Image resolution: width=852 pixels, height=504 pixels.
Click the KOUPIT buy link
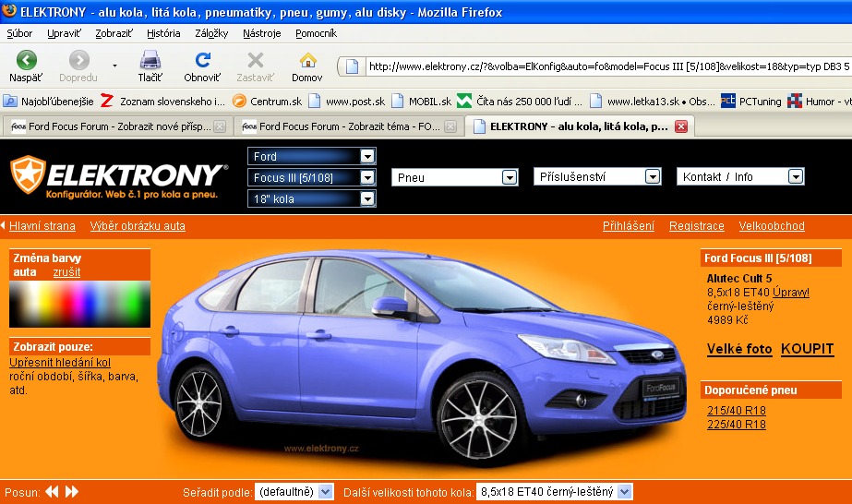pos(807,349)
